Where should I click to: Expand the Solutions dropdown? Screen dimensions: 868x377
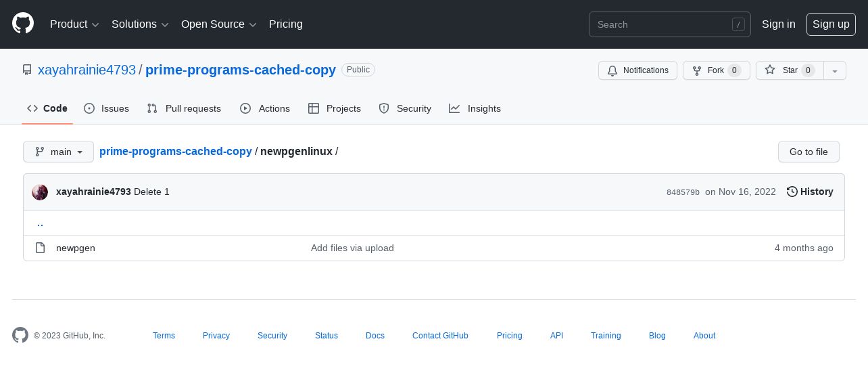(x=140, y=24)
